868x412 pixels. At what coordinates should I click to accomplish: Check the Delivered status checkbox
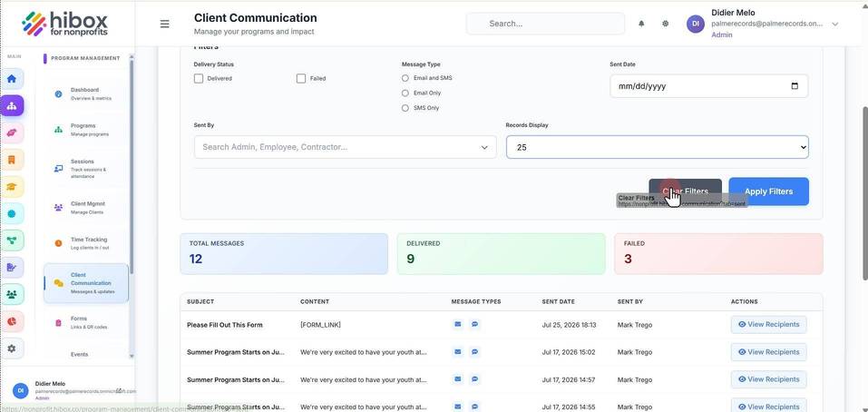[x=199, y=79]
